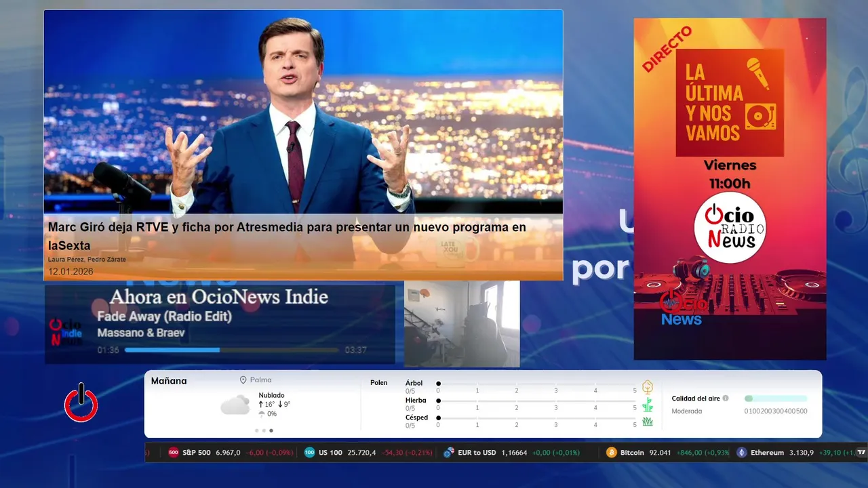868x488 pixels.
Task: Open the Marc Giró news headline
Action: pos(287,237)
